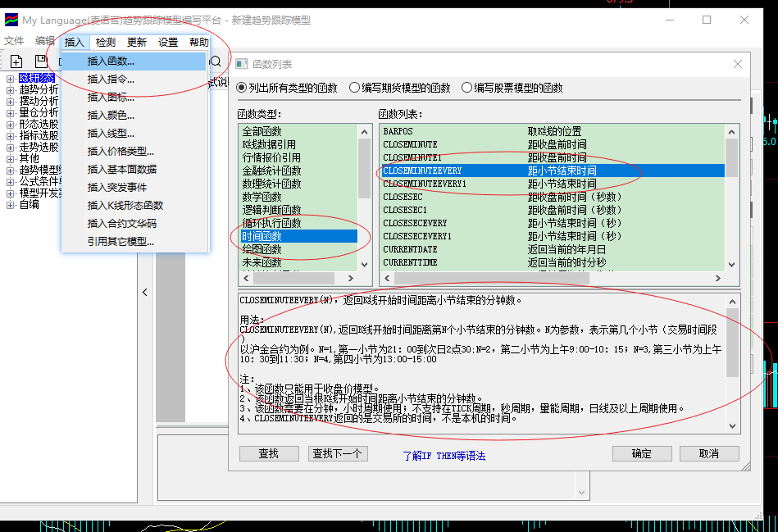The height and width of the screenshot is (532, 778).
Task: Expand the 量仓分析 tree node
Action: [10, 112]
